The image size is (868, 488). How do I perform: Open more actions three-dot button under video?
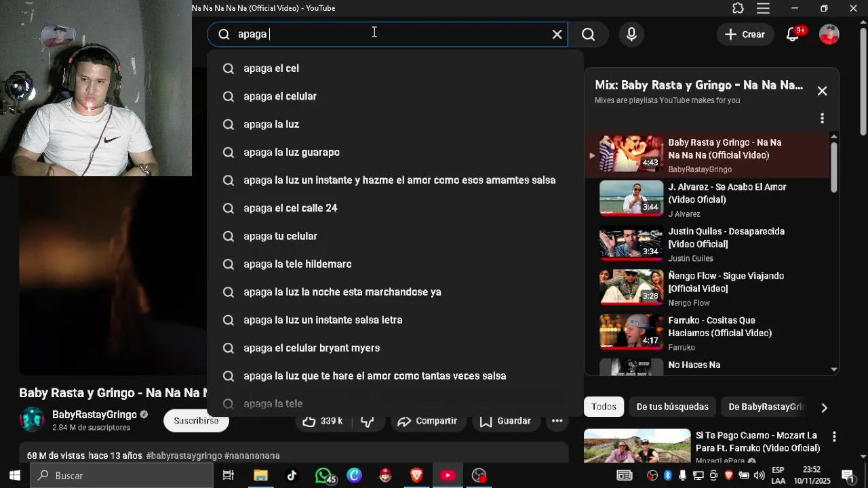(557, 422)
